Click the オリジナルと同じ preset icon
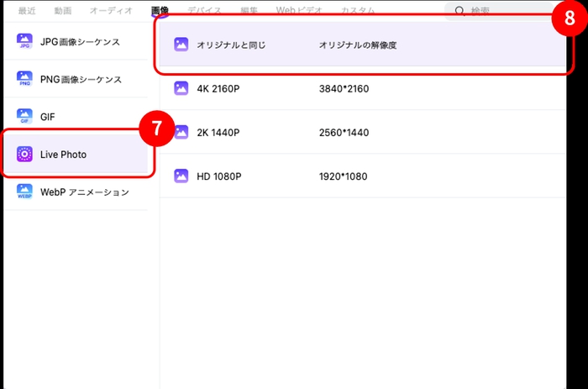Screen dimensions: 588x389 coord(181,45)
